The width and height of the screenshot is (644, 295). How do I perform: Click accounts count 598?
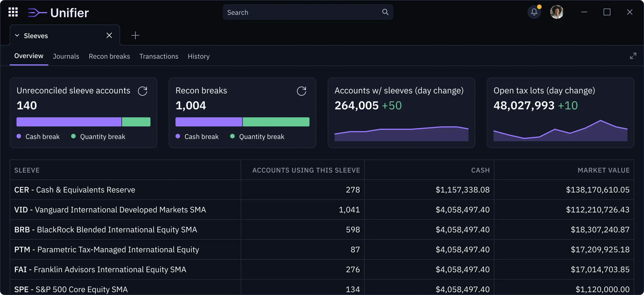click(353, 230)
